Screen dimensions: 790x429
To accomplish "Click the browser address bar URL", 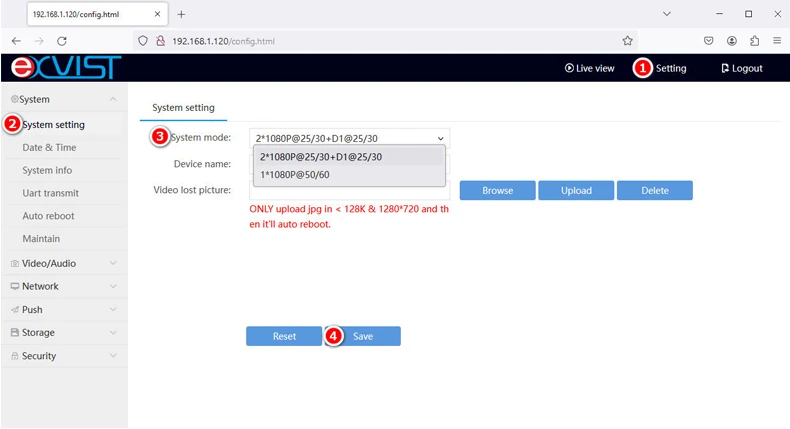I will click(x=223, y=41).
